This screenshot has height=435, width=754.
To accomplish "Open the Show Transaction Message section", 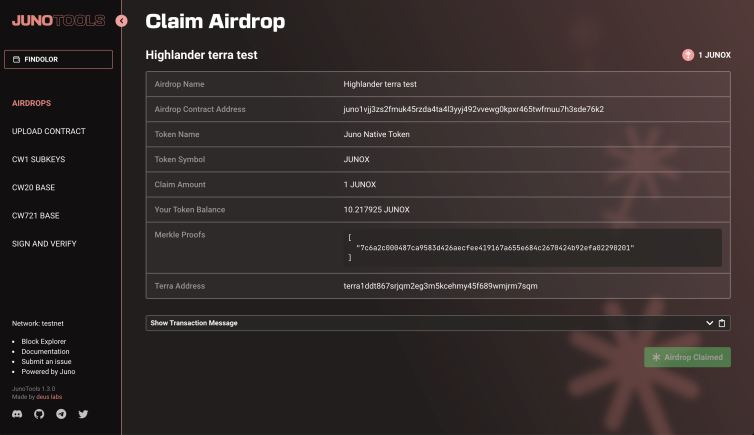I will click(438, 323).
